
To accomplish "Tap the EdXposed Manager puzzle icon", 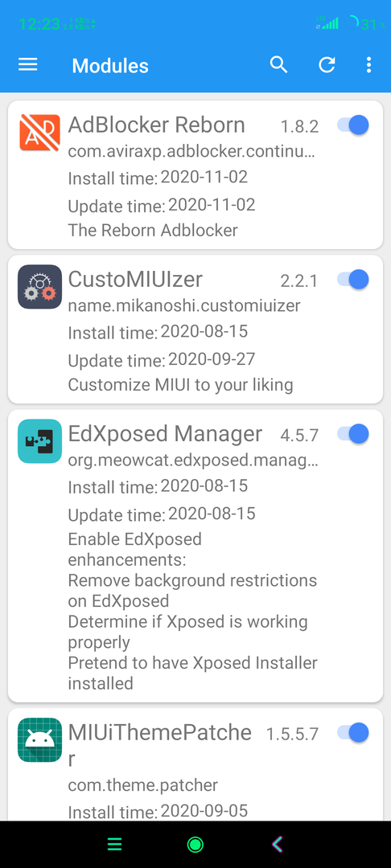I will tap(40, 441).
